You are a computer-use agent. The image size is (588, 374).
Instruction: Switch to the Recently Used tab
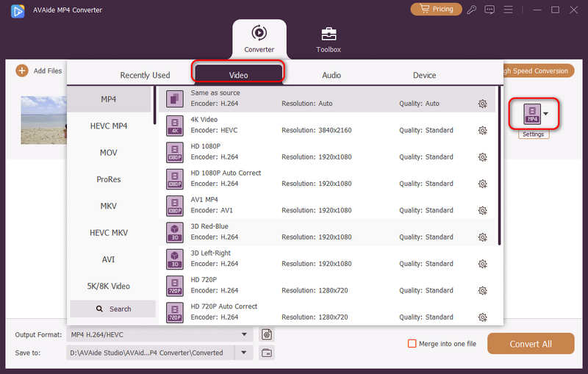coord(145,75)
